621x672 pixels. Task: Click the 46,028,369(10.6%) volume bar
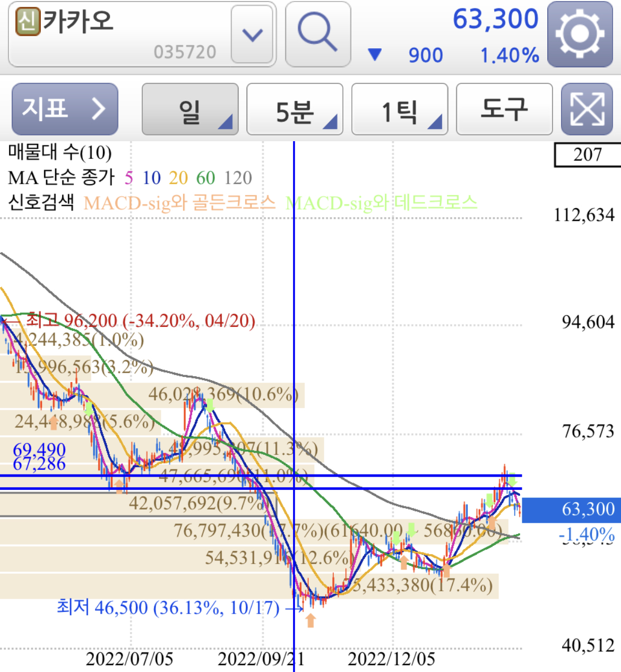tap(152, 394)
